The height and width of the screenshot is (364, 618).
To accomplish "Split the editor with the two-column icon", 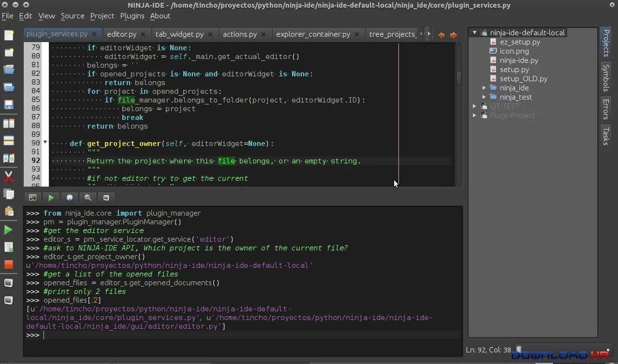I will 9,123.
